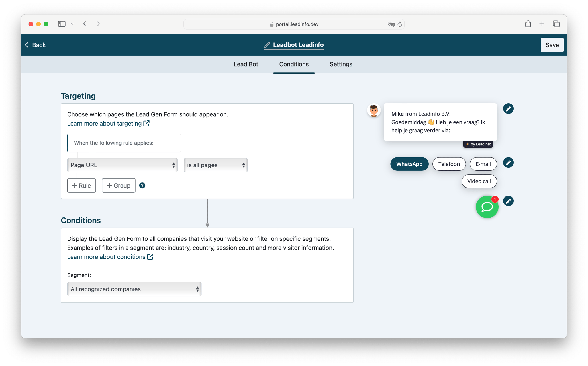Switch to the Settings tab
Screen dimensions: 588x366
341,64
